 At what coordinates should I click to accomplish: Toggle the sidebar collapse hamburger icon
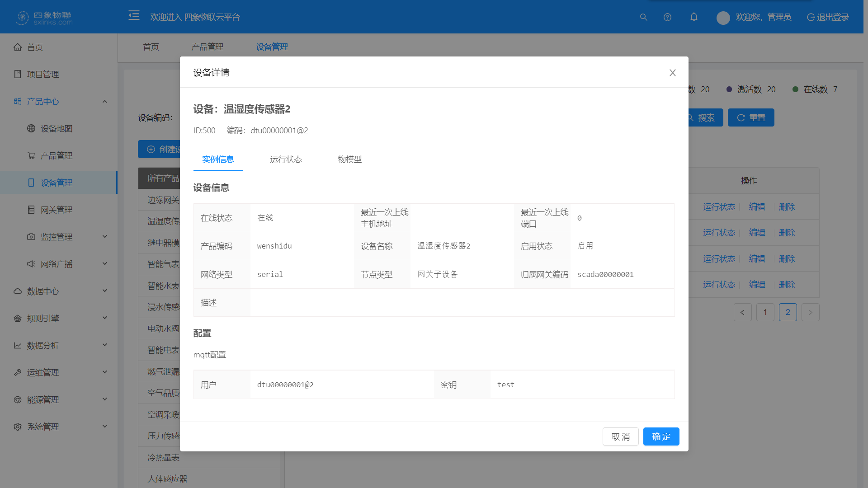(x=134, y=15)
